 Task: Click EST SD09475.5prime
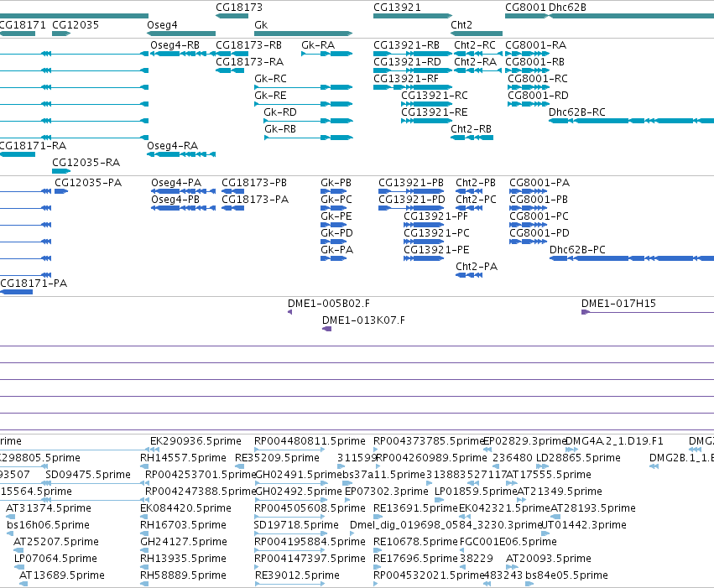click(88, 475)
